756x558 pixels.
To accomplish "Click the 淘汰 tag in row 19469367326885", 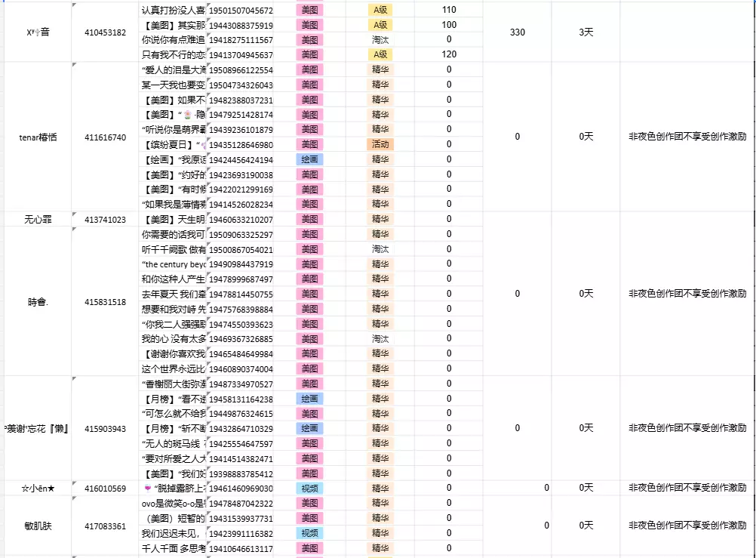I will (380, 339).
